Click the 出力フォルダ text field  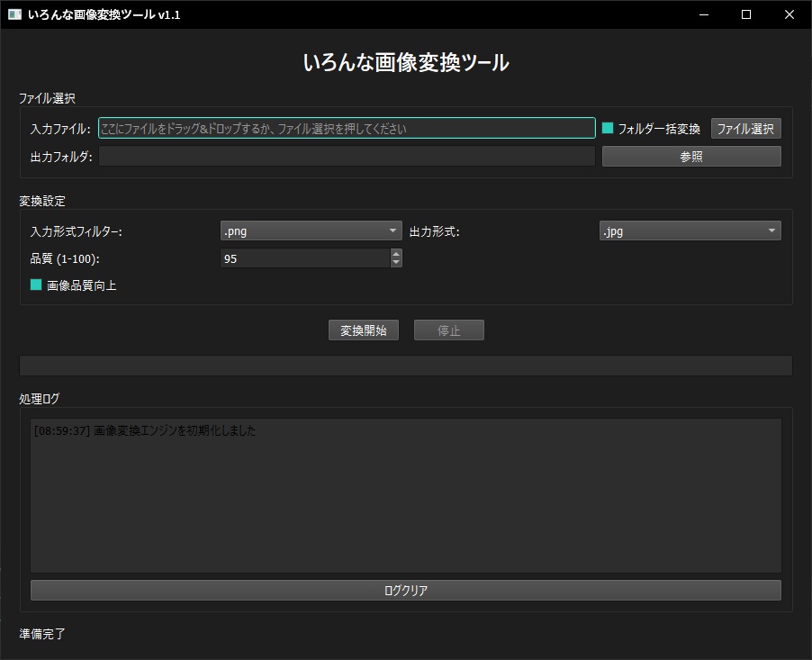point(347,156)
